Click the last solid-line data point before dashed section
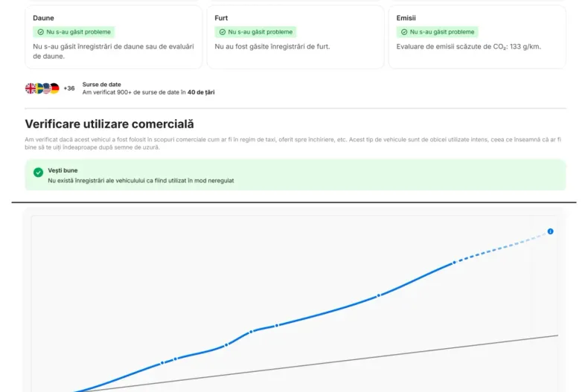 tap(455, 262)
